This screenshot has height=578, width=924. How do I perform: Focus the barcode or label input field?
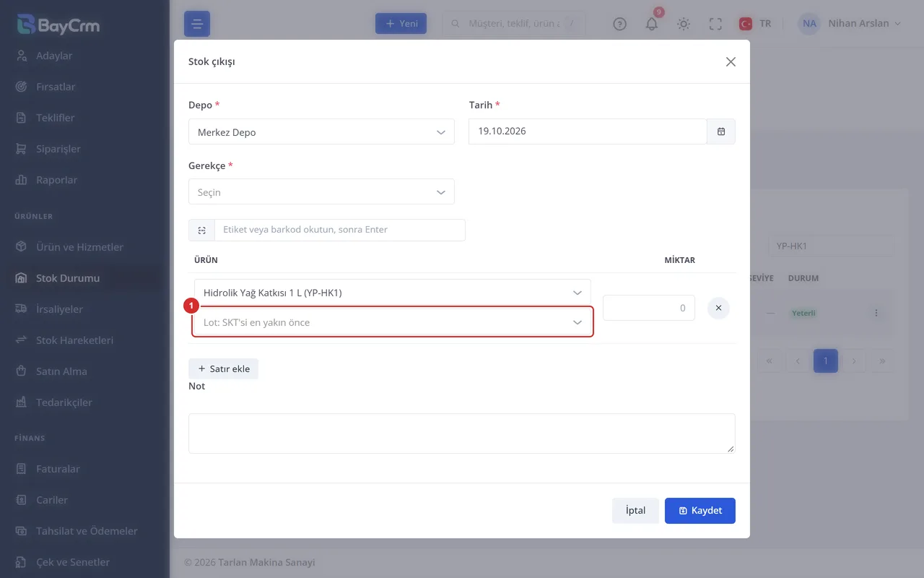[x=339, y=230]
